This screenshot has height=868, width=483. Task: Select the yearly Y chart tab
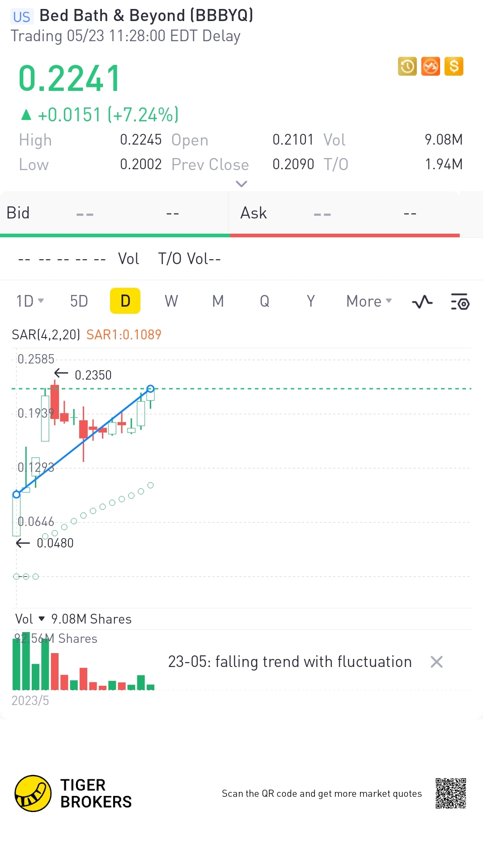[x=311, y=301]
